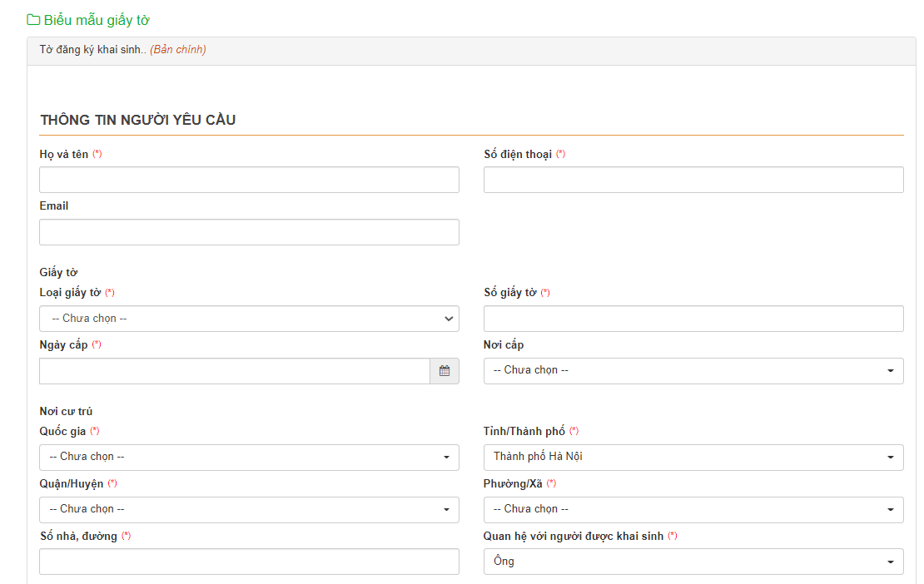Viewport: 924px width, 584px height.
Task: Click the folder icon beside Biểu mẫu giấy tờ
Action: point(33,20)
